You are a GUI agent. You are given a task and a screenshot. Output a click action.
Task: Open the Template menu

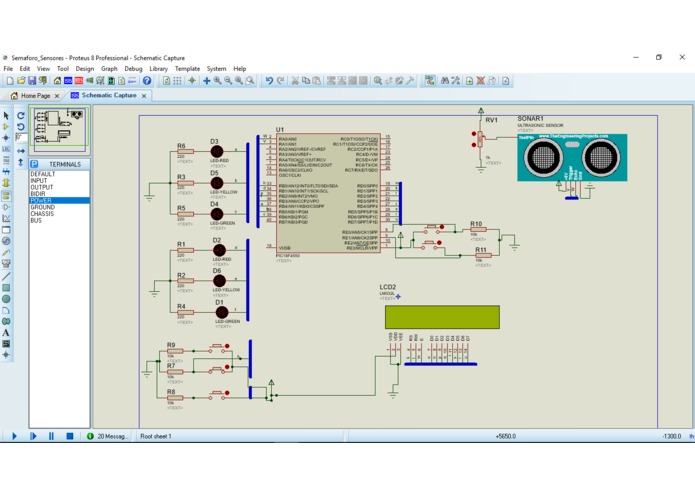pos(187,69)
